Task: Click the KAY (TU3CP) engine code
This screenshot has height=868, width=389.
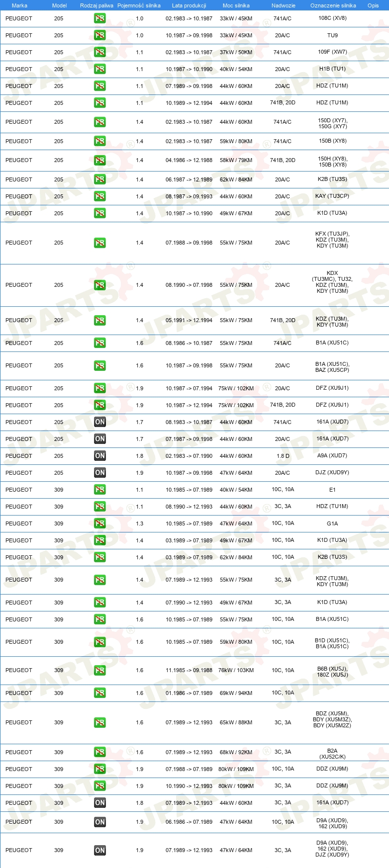Action: [332, 196]
